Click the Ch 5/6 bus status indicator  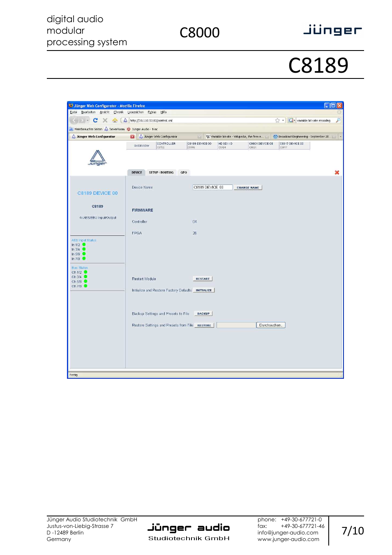click(85, 281)
